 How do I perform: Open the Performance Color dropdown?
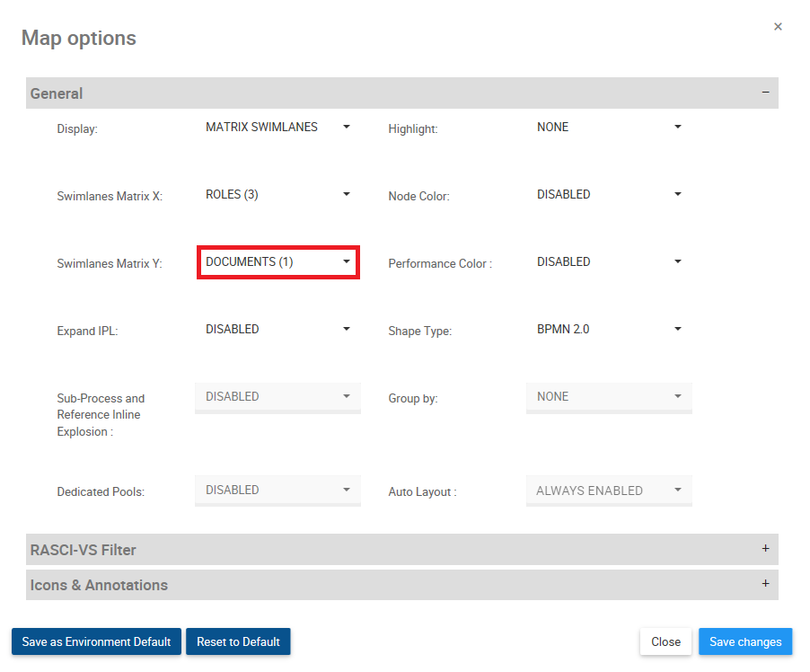pos(609,262)
